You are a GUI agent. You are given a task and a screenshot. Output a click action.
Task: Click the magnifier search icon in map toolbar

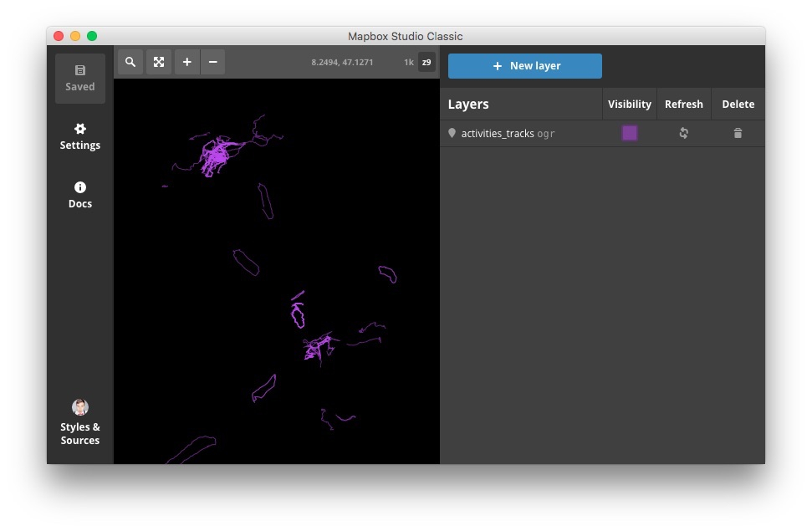tap(130, 62)
